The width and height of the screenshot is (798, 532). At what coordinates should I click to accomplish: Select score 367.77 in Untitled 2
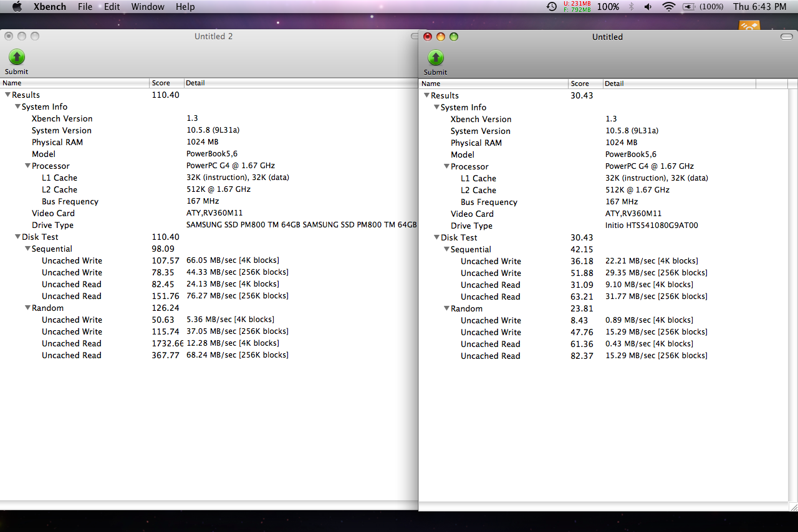pyautogui.click(x=165, y=355)
